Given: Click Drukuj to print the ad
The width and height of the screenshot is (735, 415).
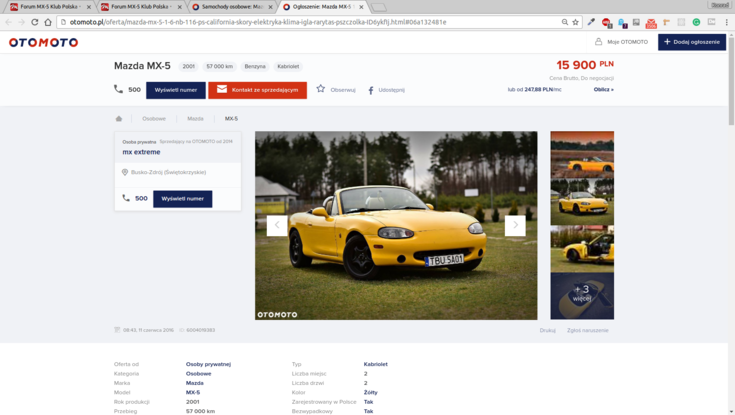Looking at the screenshot, I should [547, 330].
